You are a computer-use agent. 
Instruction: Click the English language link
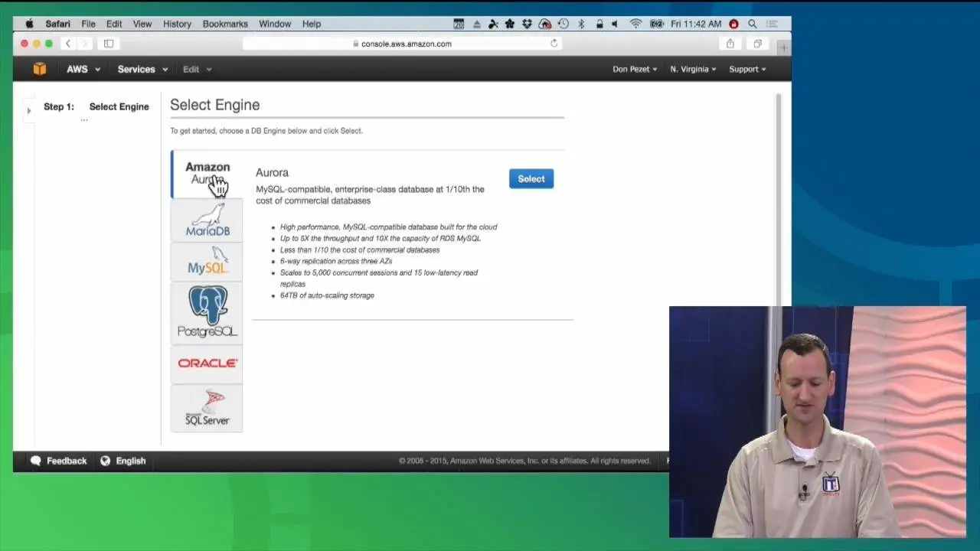tap(131, 461)
